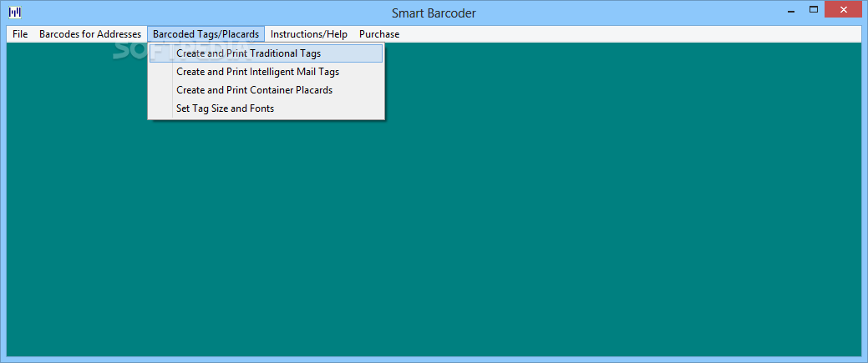Open the Purchase menu
The image size is (868, 363).
coord(379,34)
